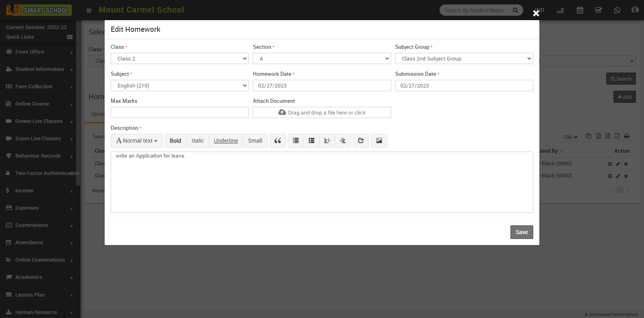Click the insert image icon

(x=379, y=141)
